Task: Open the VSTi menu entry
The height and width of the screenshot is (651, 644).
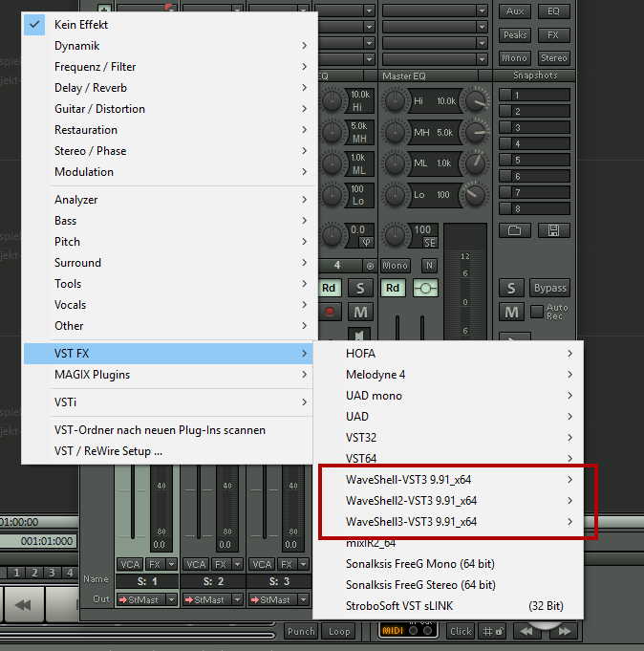Action: click(168, 402)
